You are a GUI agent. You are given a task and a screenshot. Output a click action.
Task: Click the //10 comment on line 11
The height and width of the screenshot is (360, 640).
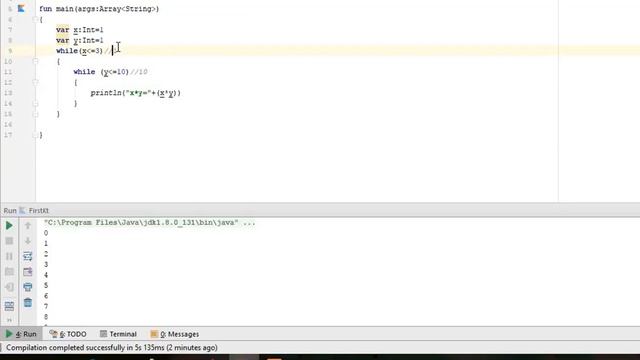(139, 72)
